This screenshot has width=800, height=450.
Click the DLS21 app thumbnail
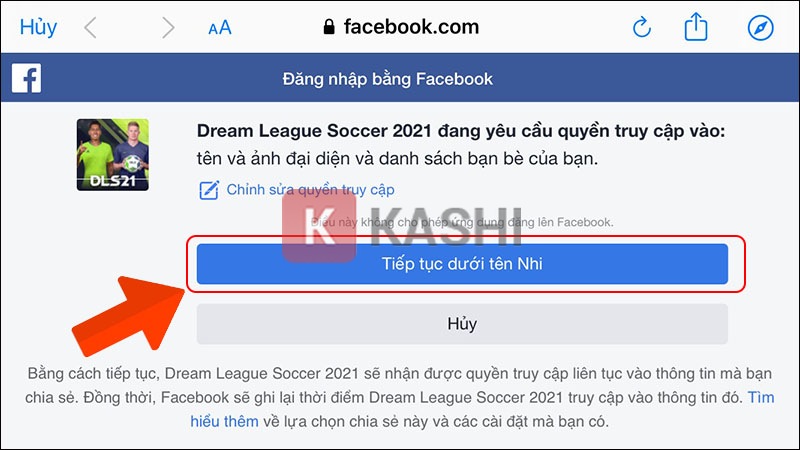pyautogui.click(x=113, y=155)
